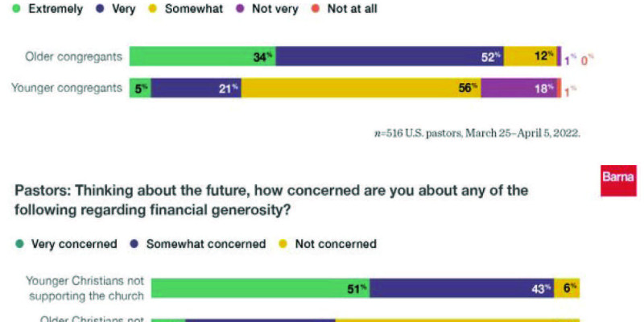The width and height of the screenshot is (644, 322).
Task: Select the 18% purple segment for Younger congregants
Action: click(519, 89)
